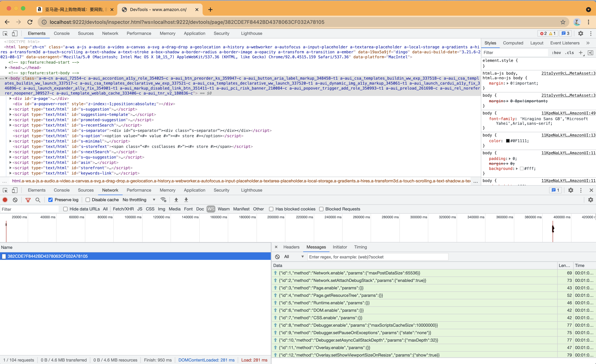
Task: Check Blocked Requests option
Action: tap(321, 209)
